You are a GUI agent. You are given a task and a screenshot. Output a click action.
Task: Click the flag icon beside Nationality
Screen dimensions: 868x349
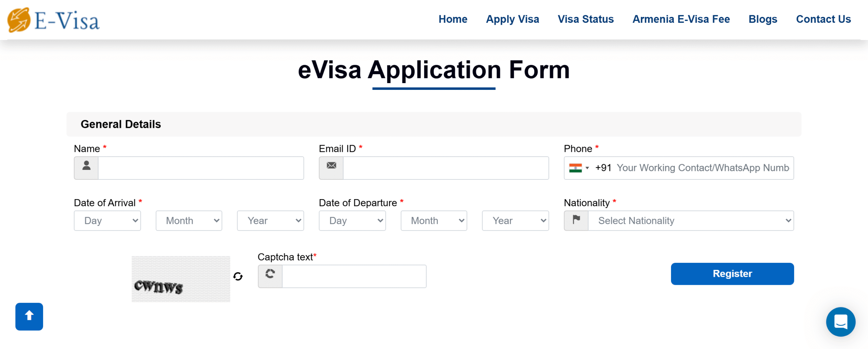click(576, 220)
